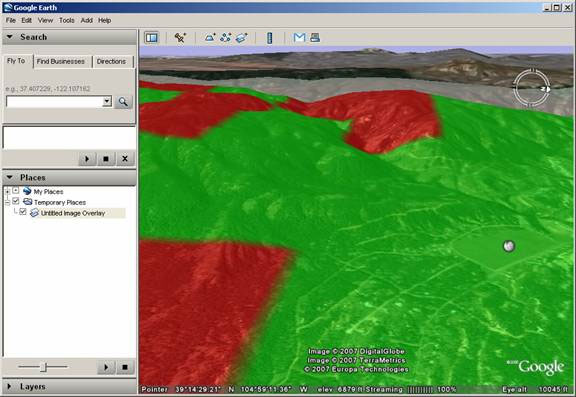This screenshot has width=576, height=397.
Task: Open the View menu
Action: 46,21
